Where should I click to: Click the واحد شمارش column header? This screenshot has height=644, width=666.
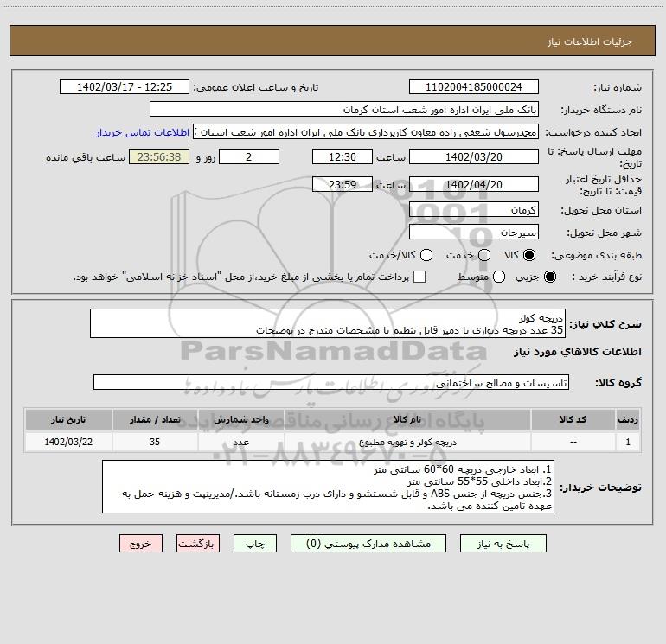pos(240,420)
